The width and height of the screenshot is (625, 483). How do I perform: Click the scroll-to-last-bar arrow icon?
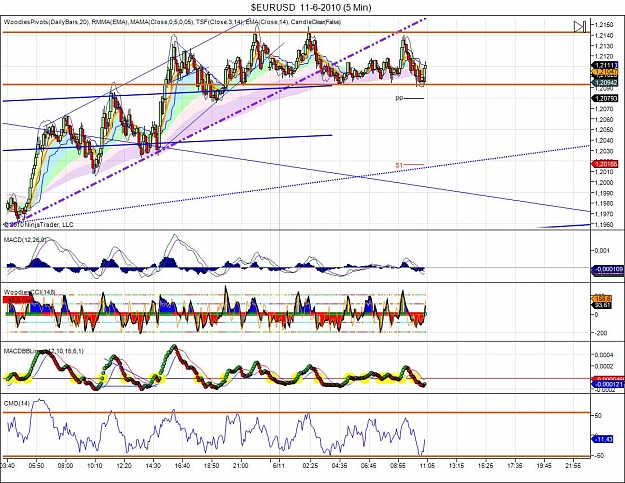tap(580, 27)
